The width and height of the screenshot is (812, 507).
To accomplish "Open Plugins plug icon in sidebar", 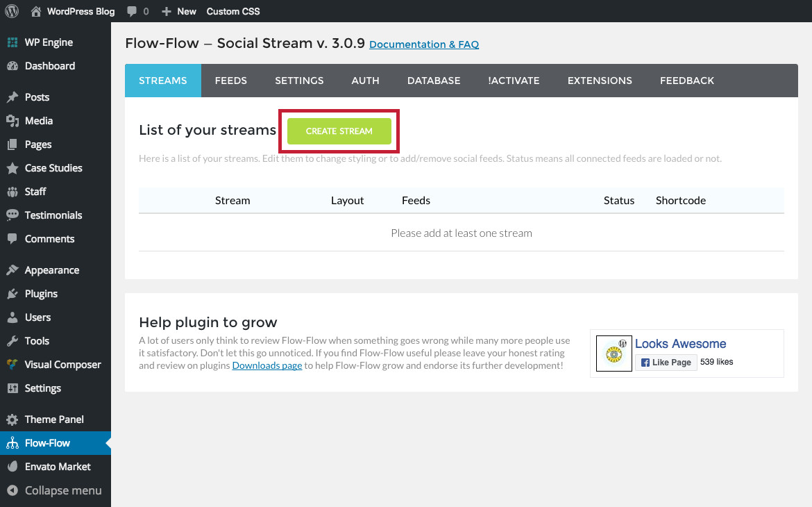I will (x=12, y=294).
